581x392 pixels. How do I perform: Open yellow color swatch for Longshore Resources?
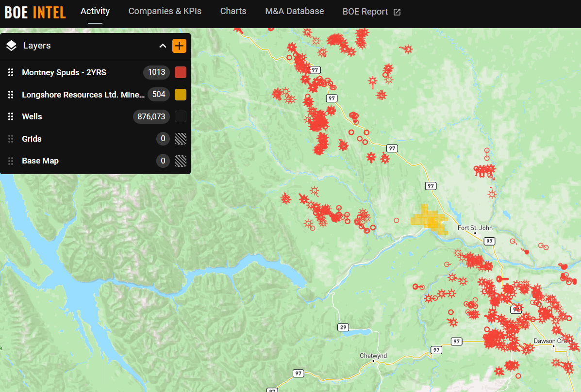(181, 95)
